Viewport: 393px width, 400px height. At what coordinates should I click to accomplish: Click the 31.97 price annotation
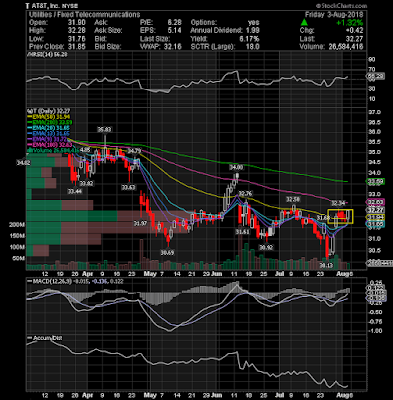tap(140, 224)
